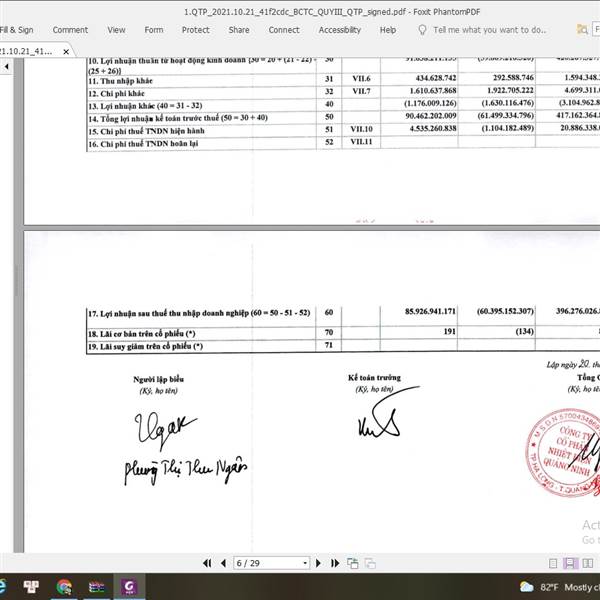Click 'Người lập biểu' signature heading
This screenshot has height=600, width=600.
[158, 379]
